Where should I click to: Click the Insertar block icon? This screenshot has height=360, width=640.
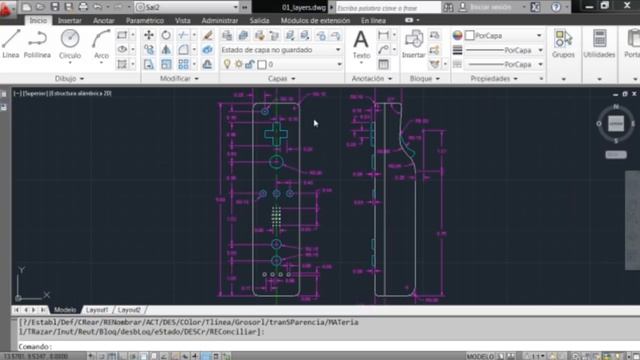(x=413, y=44)
